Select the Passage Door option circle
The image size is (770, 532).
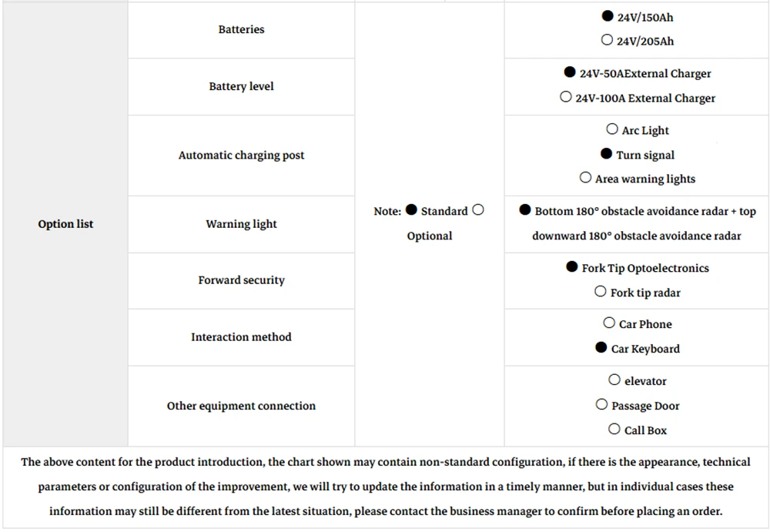click(601, 404)
